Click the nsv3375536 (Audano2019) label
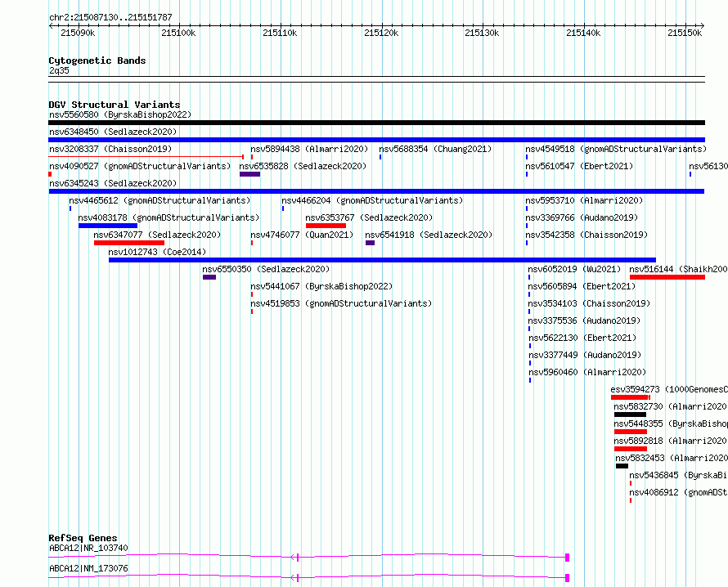728x587 pixels. pyautogui.click(x=584, y=320)
